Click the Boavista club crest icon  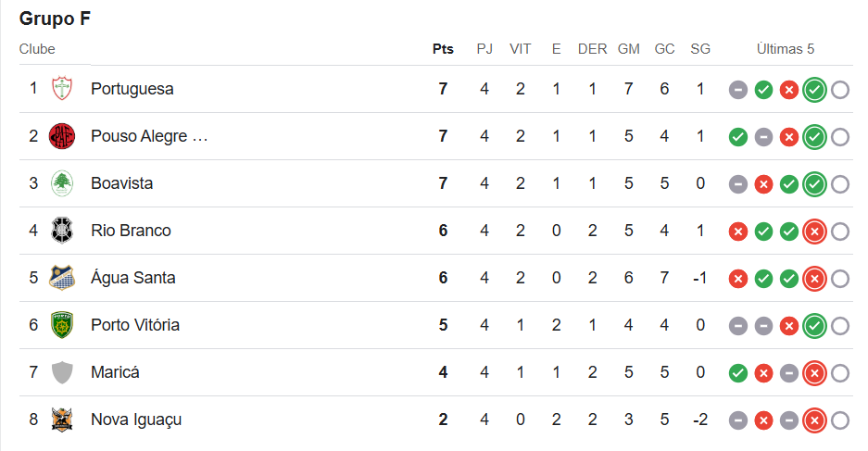point(62,183)
